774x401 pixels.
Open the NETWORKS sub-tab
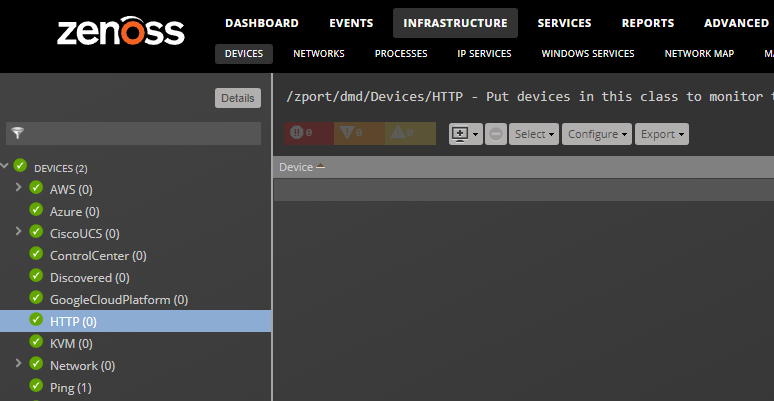coord(319,54)
